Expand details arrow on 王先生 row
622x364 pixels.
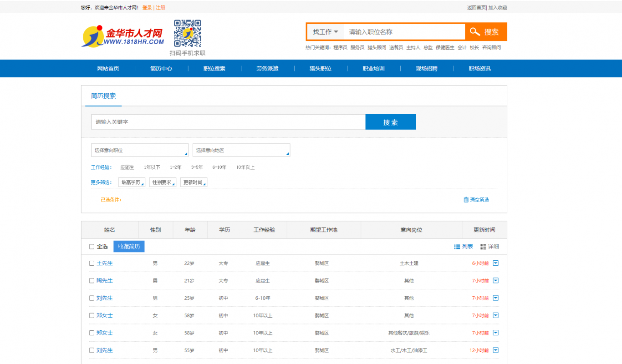click(x=496, y=263)
